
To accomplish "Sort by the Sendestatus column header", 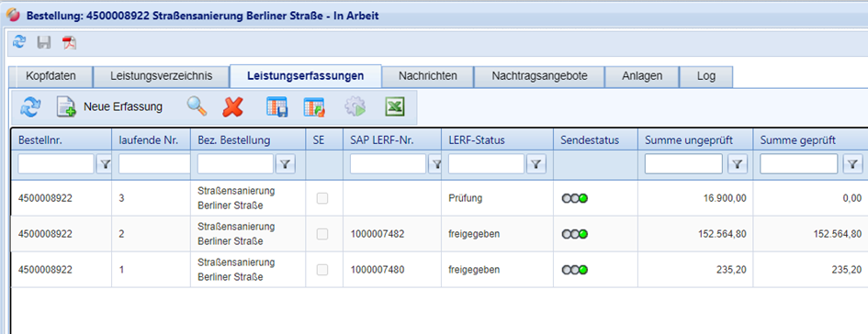I will 590,141.
